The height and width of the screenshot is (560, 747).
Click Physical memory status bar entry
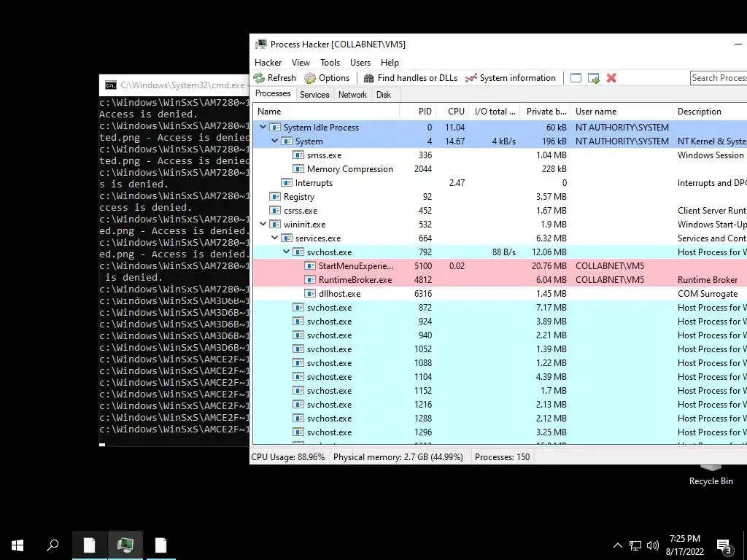pyautogui.click(x=398, y=457)
